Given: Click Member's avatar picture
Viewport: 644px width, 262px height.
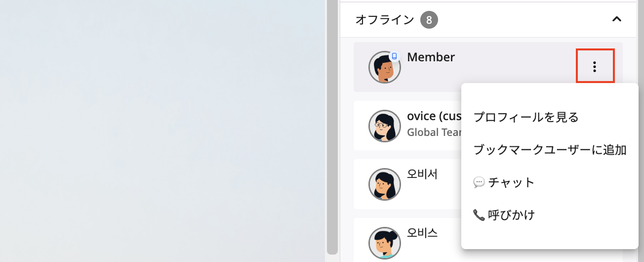Looking at the screenshot, I should (384, 67).
